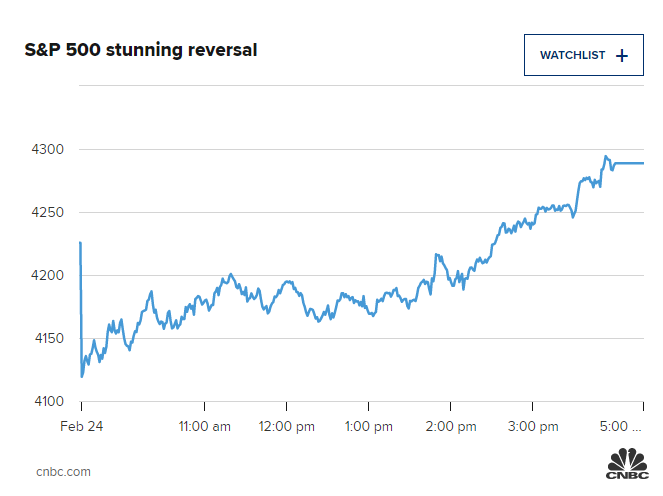The width and height of the screenshot is (663, 496).
Task: Click the 11:00 am time label
Action: pos(204,426)
